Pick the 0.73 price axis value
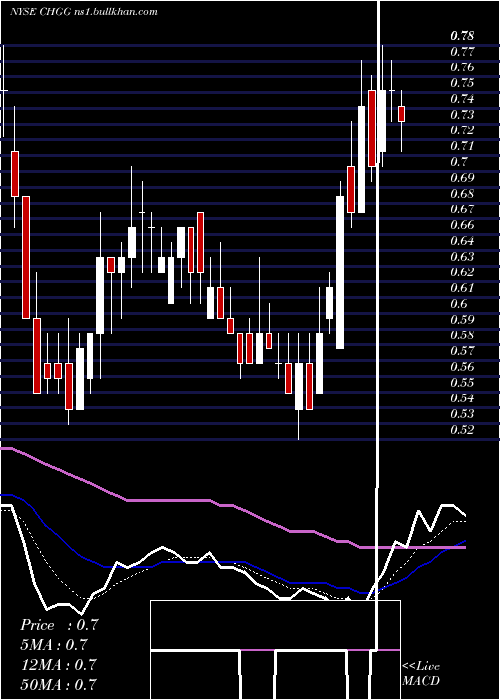 (x=462, y=115)
